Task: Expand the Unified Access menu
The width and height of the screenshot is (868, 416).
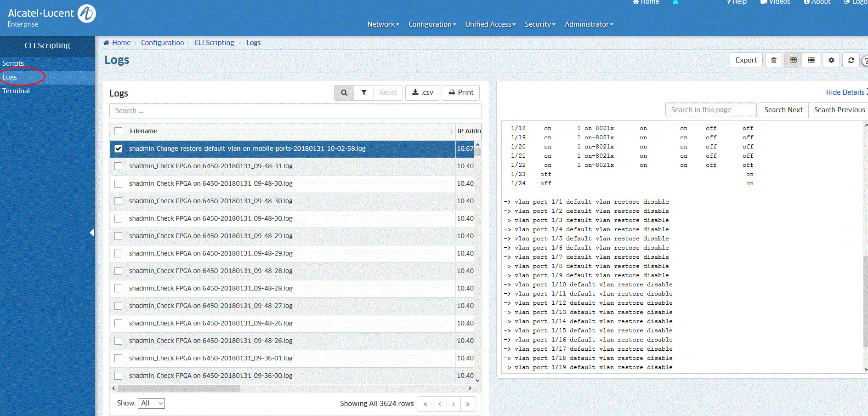Action: 490,24
